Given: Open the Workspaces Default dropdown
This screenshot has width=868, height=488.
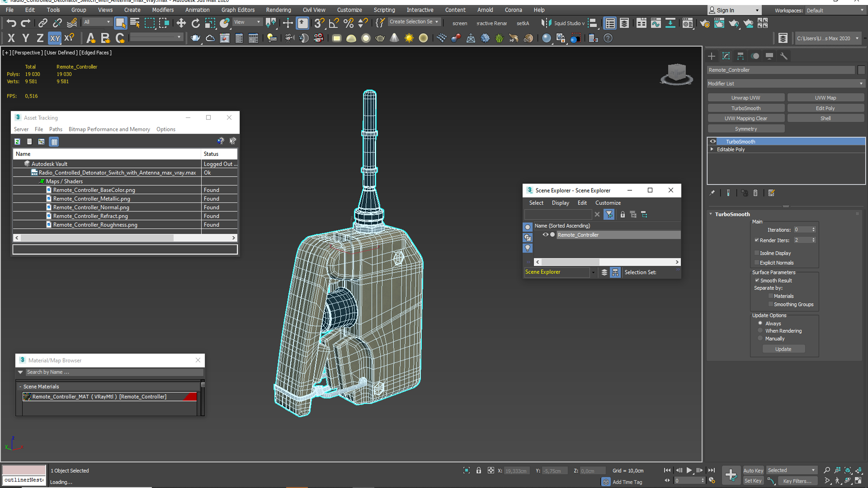Looking at the screenshot, I should (835, 10).
